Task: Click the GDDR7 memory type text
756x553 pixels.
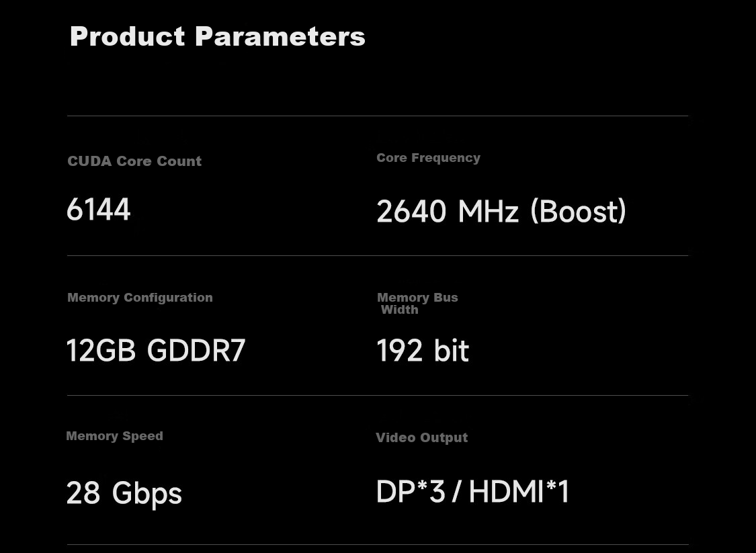Action: [x=196, y=351]
